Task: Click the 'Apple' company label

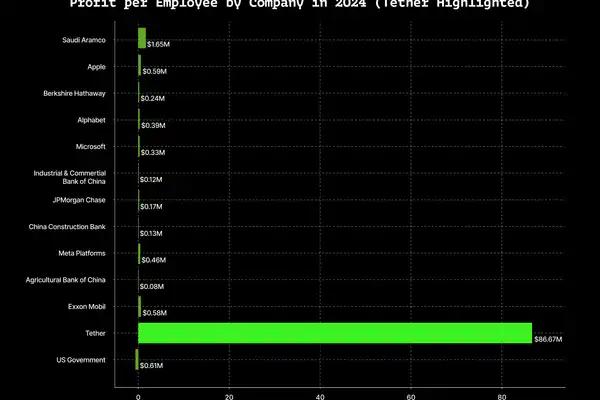Action: coord(96,67)
